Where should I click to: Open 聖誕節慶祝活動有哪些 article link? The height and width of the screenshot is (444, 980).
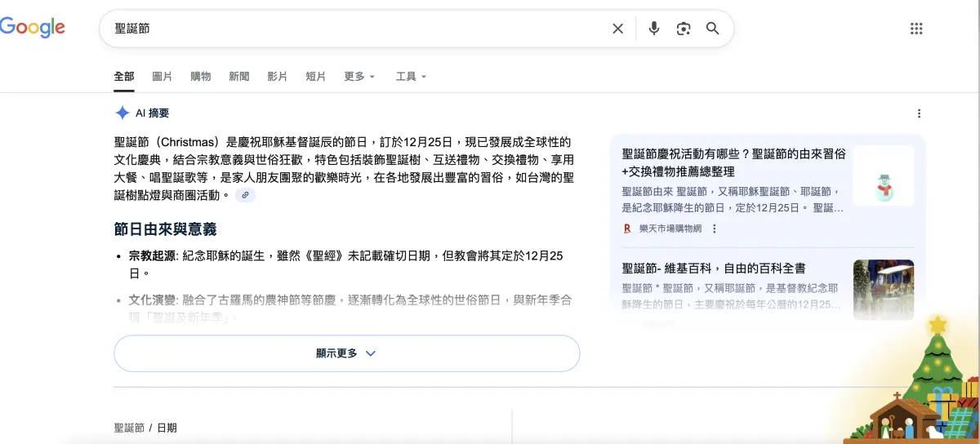734,162
